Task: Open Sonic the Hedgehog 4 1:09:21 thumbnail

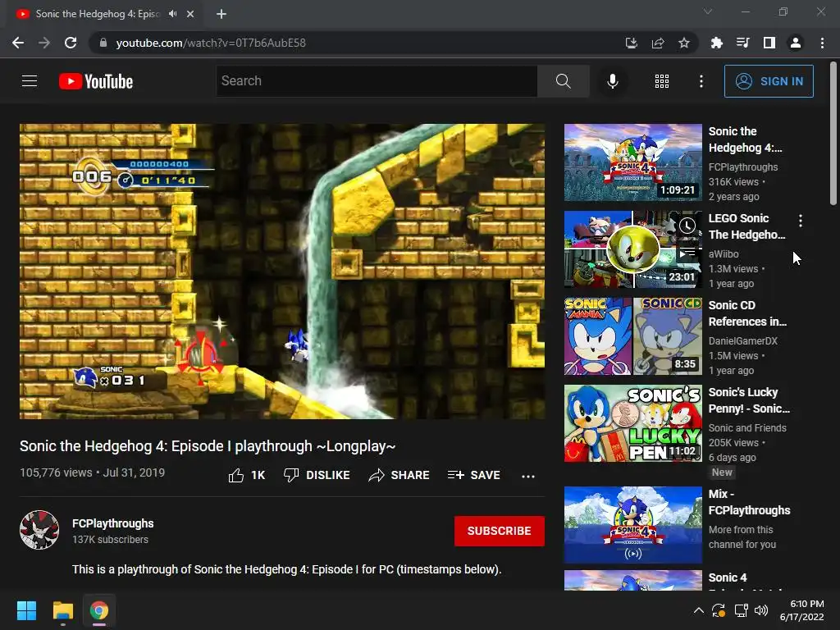Action: coord(632,162)
